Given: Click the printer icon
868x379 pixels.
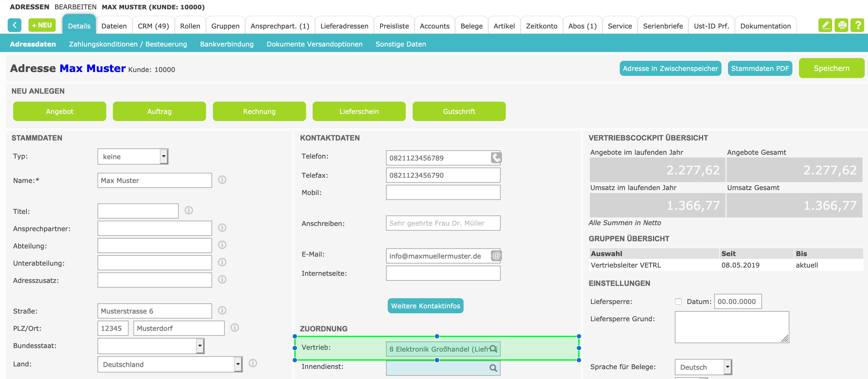Looking at the screenshot, I should (x=841, y=25).
